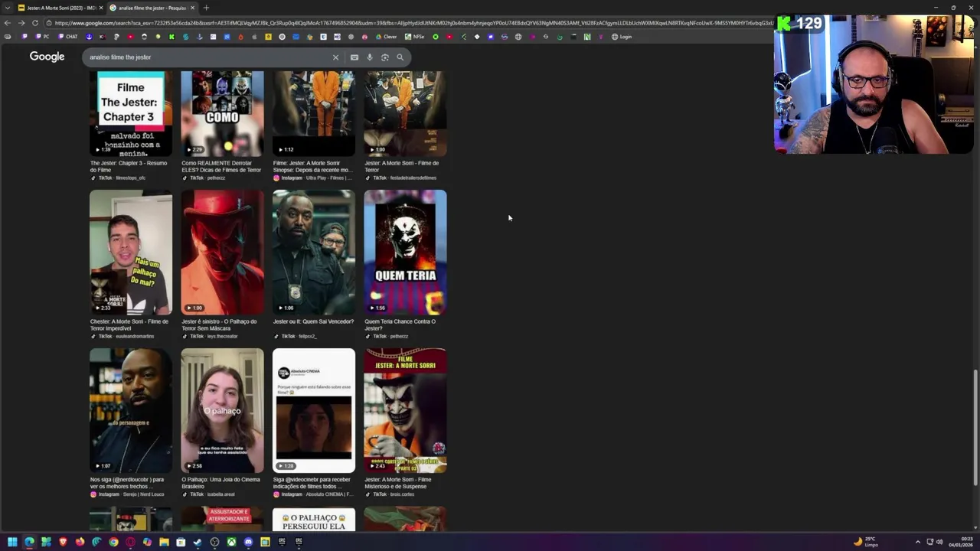Click the title Quem Teria Chance Contra O Jester?
Screen dimensions: 980x551
(x=400, y=324)
